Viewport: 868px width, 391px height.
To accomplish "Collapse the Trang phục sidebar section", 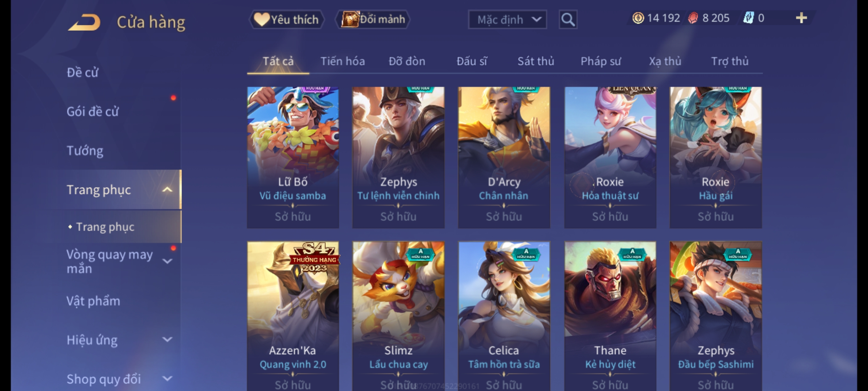I will (167, 190).
